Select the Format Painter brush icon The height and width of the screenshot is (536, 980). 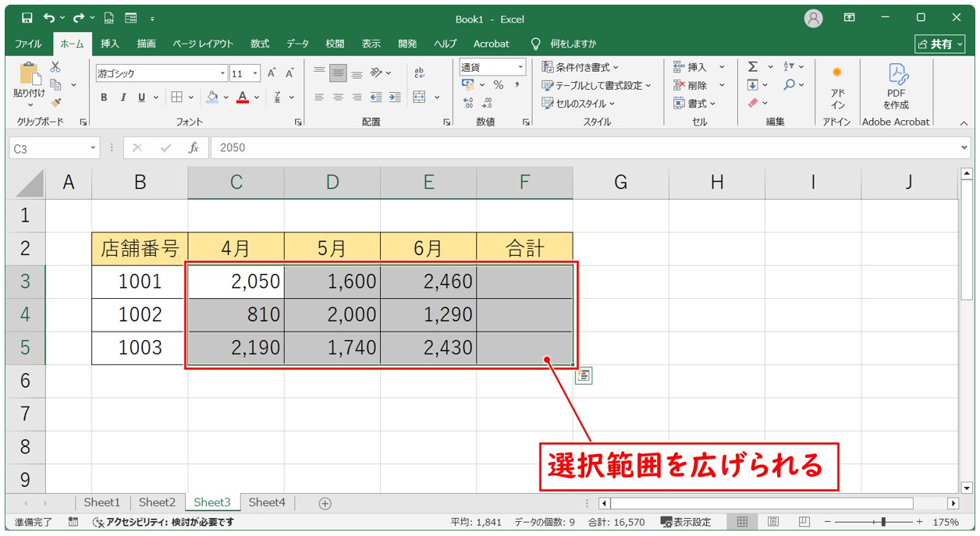[55, 101]
